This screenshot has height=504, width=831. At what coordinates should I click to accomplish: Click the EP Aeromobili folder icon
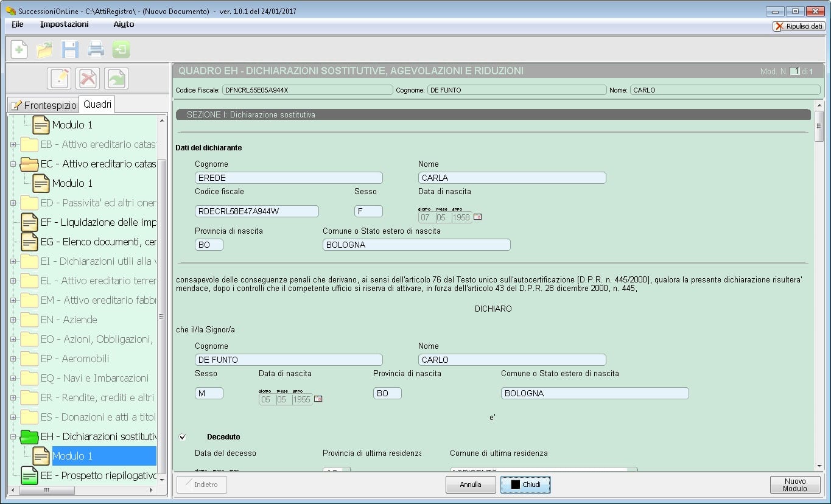coord(29,359)
